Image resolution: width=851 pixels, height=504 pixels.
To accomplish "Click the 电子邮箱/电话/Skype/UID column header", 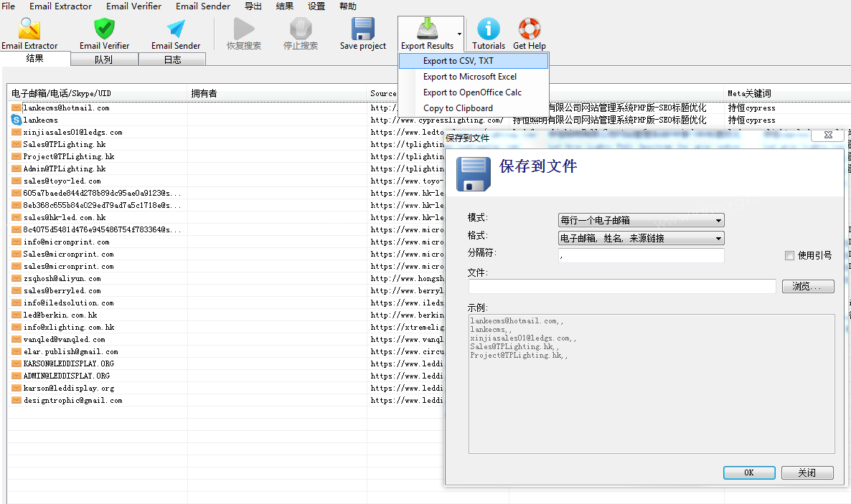I will coord(97,93).
